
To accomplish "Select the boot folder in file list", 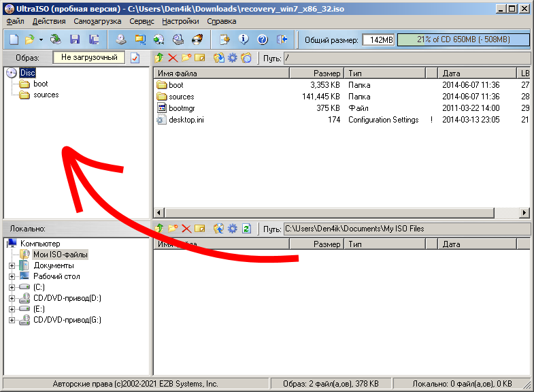I will 342,85.
